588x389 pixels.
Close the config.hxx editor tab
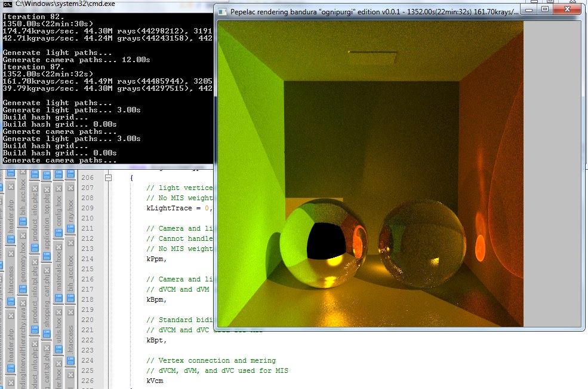click(59, 186)
